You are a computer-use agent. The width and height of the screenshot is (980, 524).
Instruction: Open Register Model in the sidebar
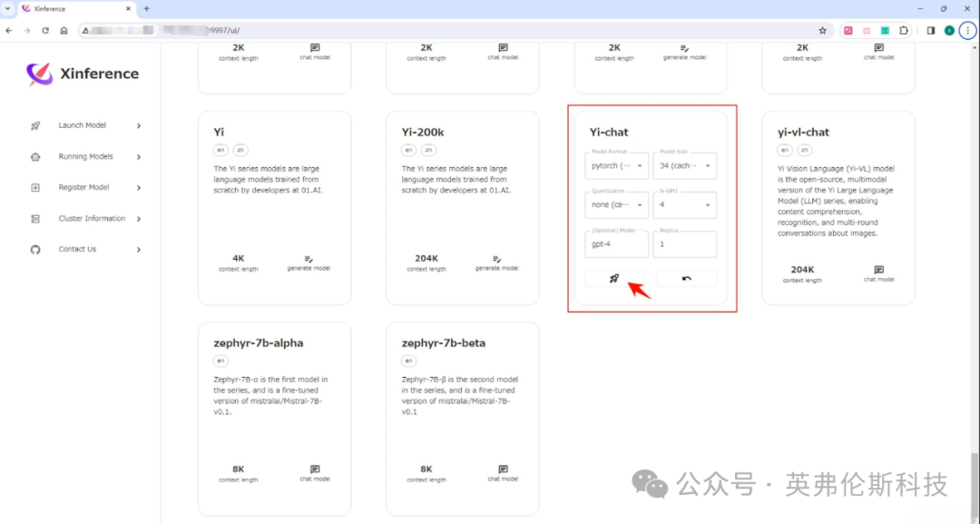tap(85, 188)
